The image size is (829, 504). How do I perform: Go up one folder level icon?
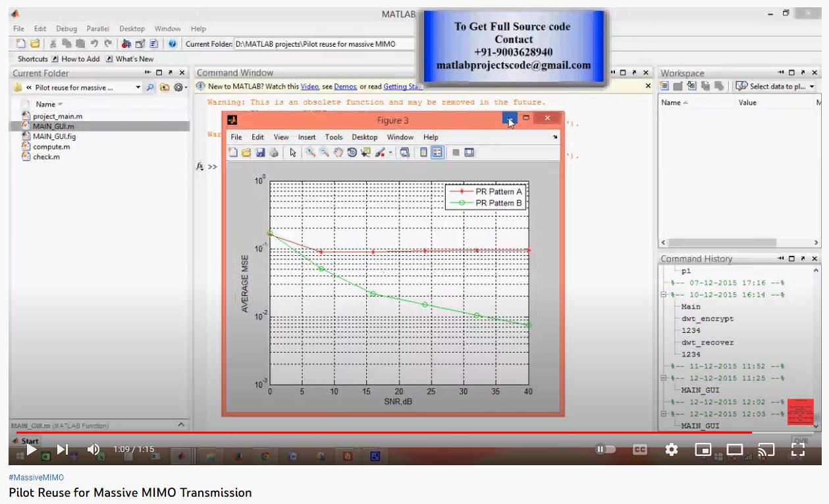pyautogui.click(x=165, y=88)
